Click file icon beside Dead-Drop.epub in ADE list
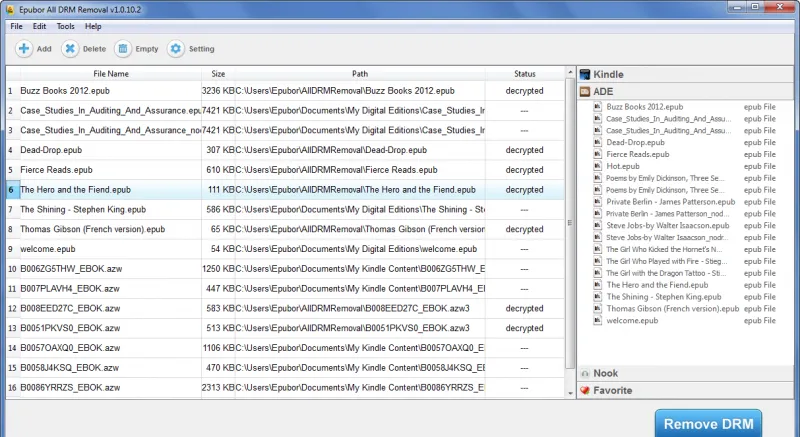The image size is (800, 437). click(597, 142)
